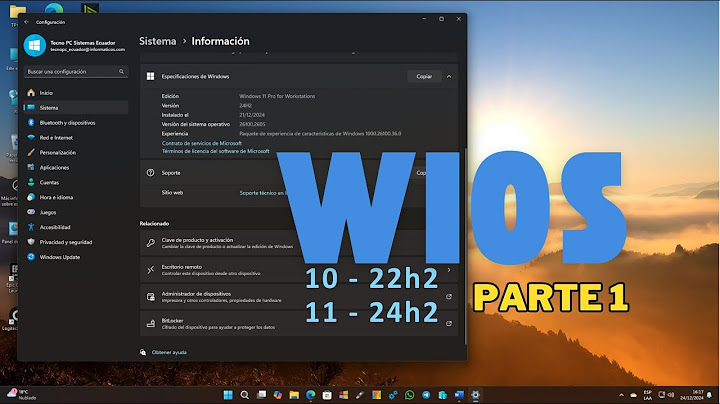The image size is (720, 404).
Task: Open Contrato de servicios de Microsoft link
Action: click(x=202, y=143)
